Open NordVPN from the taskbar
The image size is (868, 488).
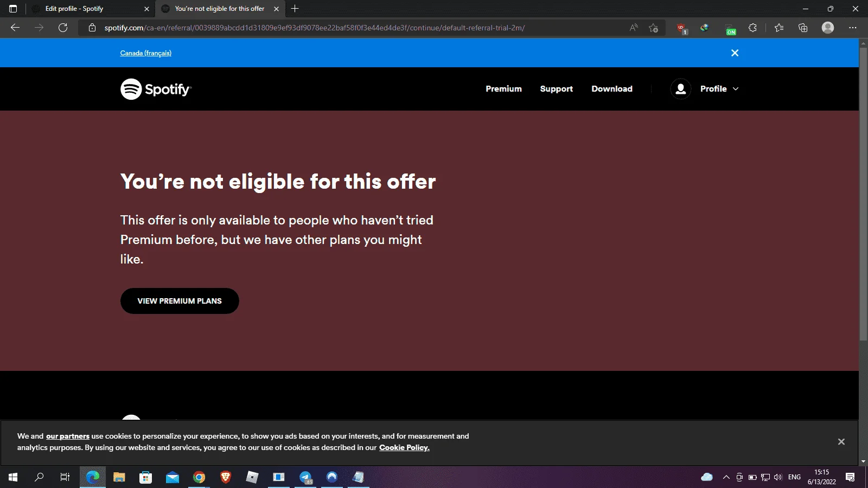click(332, 477)
